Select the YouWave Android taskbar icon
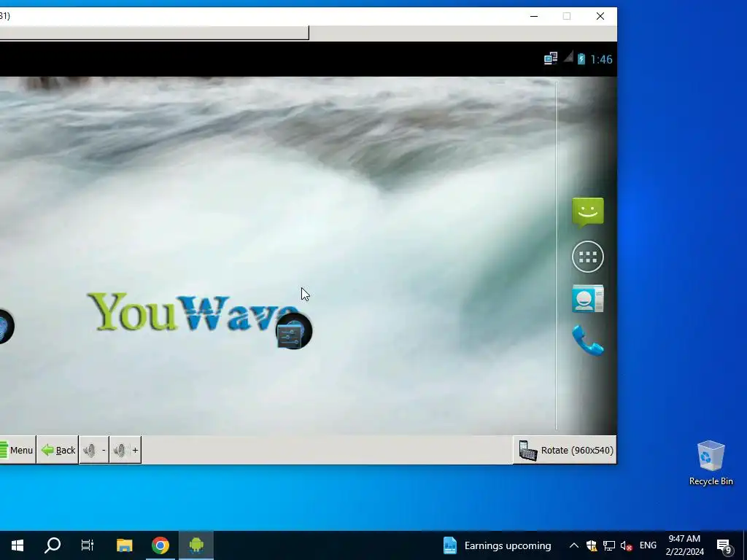Image resolution: width=747 pixels, height=560 pixels. tap(196, 545)
